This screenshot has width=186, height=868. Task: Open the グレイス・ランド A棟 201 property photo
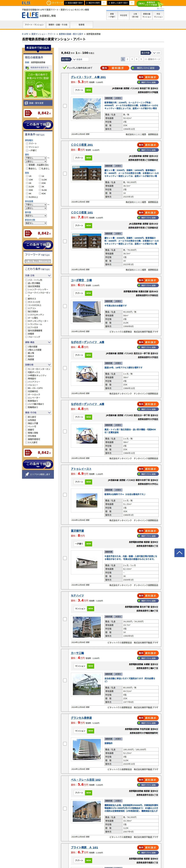coord(87,109)
